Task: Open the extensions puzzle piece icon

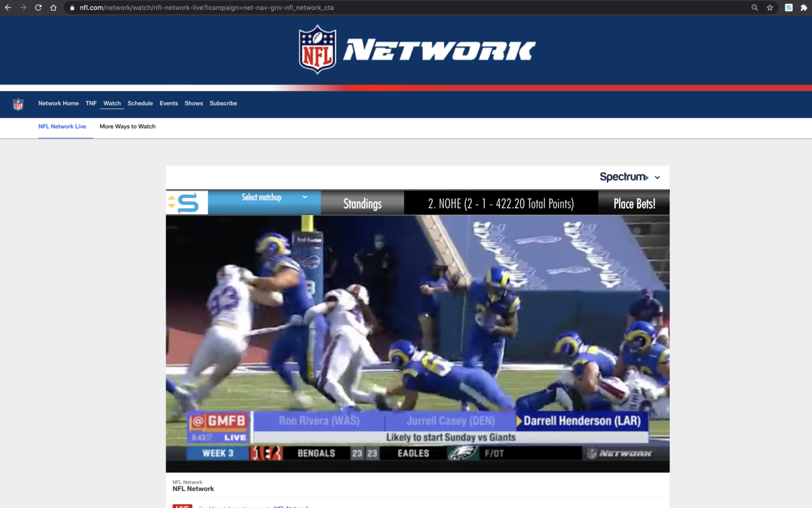Action: pyautogui.click(x=804, y=8)
